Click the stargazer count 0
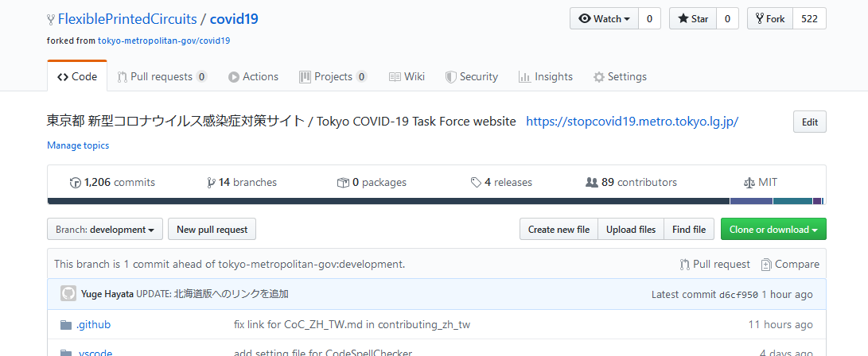The height and width of the screenshot is (356, 868). click(727, 19)
